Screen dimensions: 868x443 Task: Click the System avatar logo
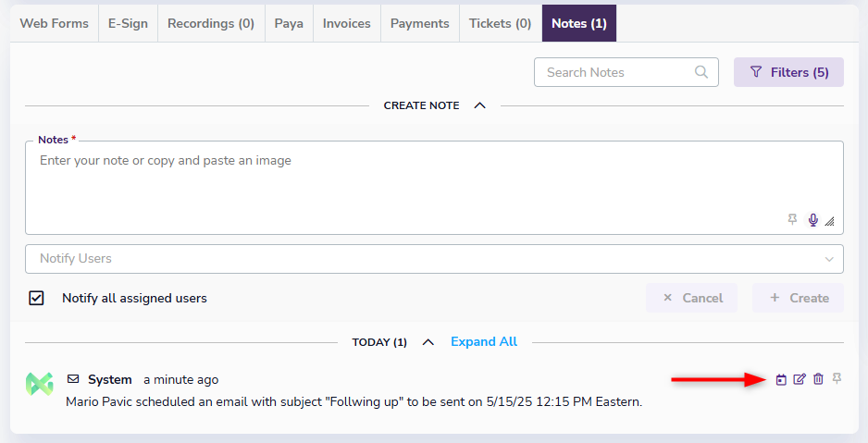[x=39, y=384]
